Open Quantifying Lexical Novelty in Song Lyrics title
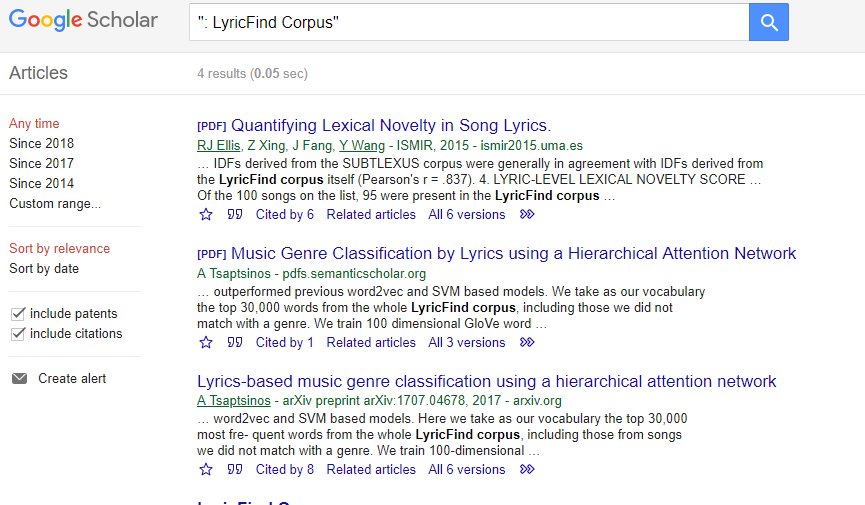The height and width of the screenshot is (505, 865). (391, 125)
